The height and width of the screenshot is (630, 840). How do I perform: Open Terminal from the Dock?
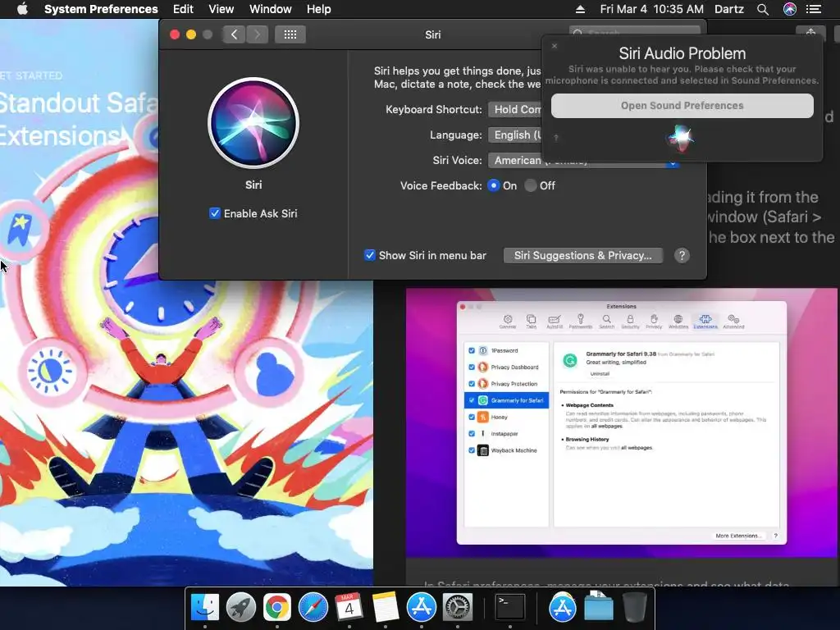point(510,607)
